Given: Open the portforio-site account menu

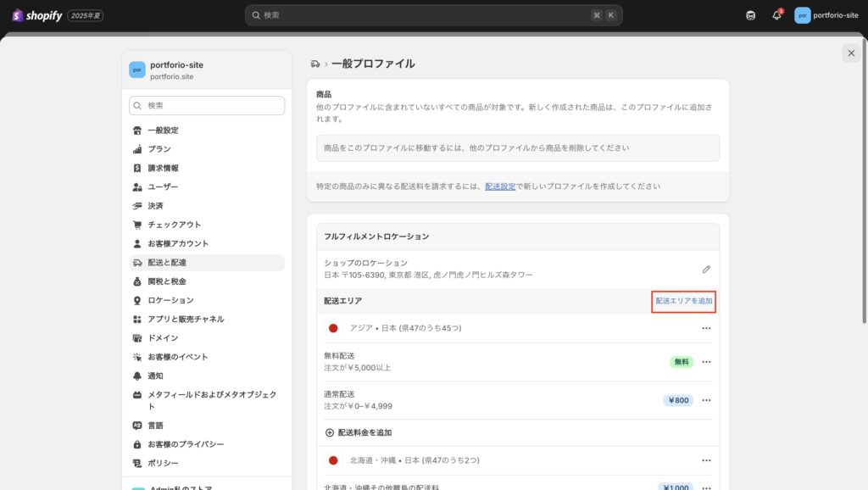Looking at the screenshot, I should coord(826,15).
